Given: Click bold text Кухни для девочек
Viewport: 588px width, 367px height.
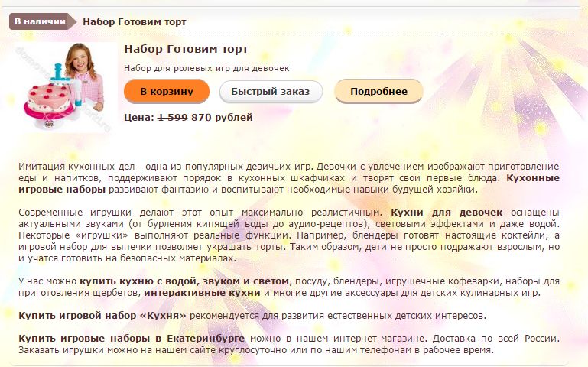Looking at the screenshot, I should coord(447,213).
